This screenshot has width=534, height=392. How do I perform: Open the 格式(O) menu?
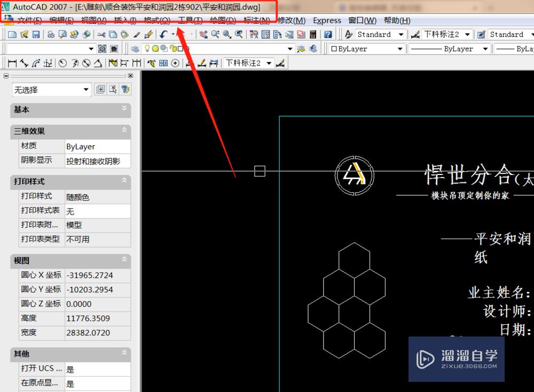(156, 20)
